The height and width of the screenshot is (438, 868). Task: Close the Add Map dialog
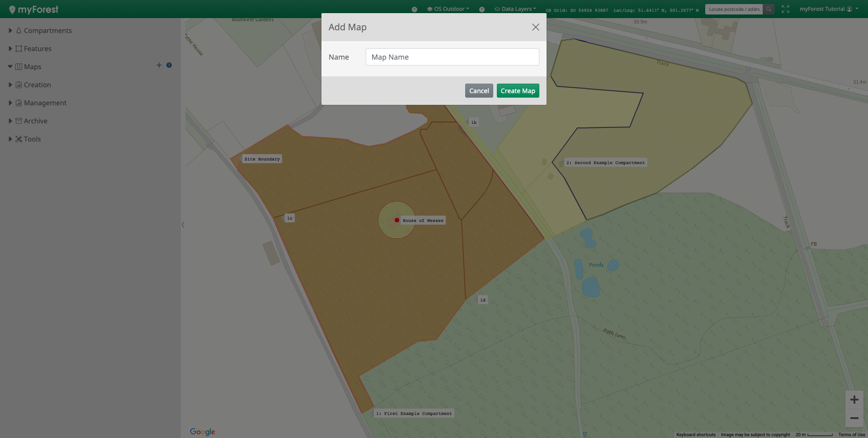(x=535, y=27)
